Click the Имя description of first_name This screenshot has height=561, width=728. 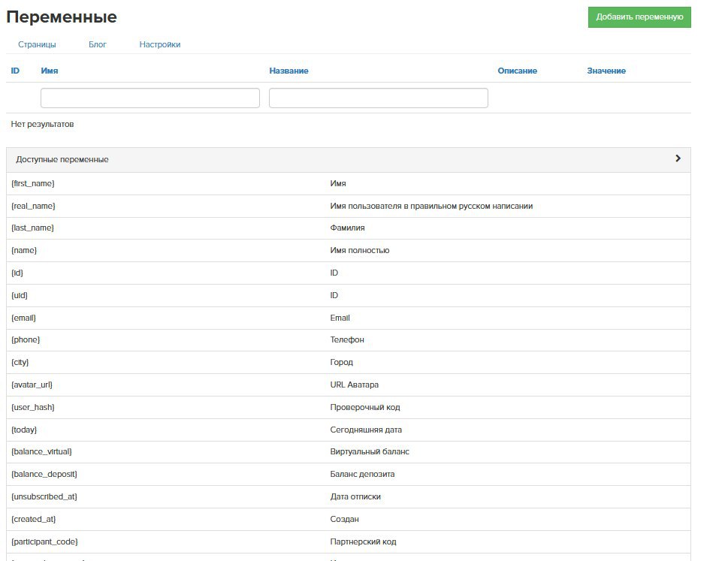pos(338,183)
